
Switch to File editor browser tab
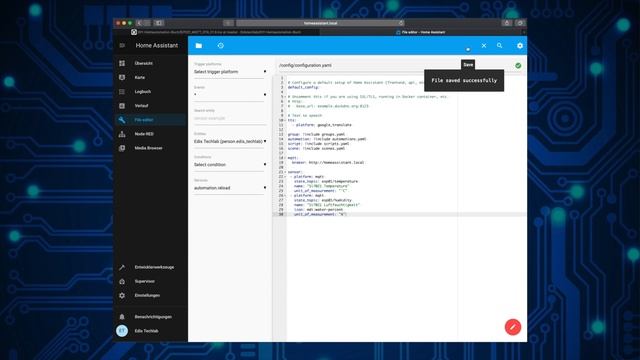point(422,32)
